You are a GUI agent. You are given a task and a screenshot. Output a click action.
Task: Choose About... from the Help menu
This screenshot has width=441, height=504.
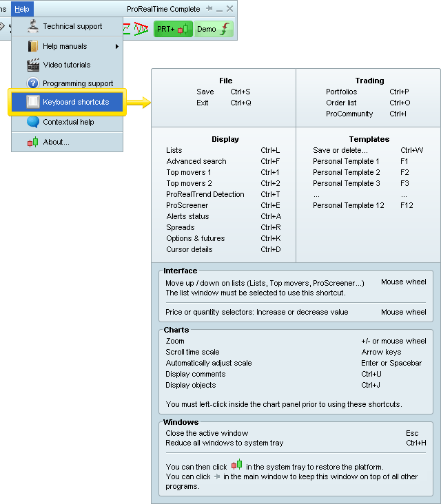[56, 143]
